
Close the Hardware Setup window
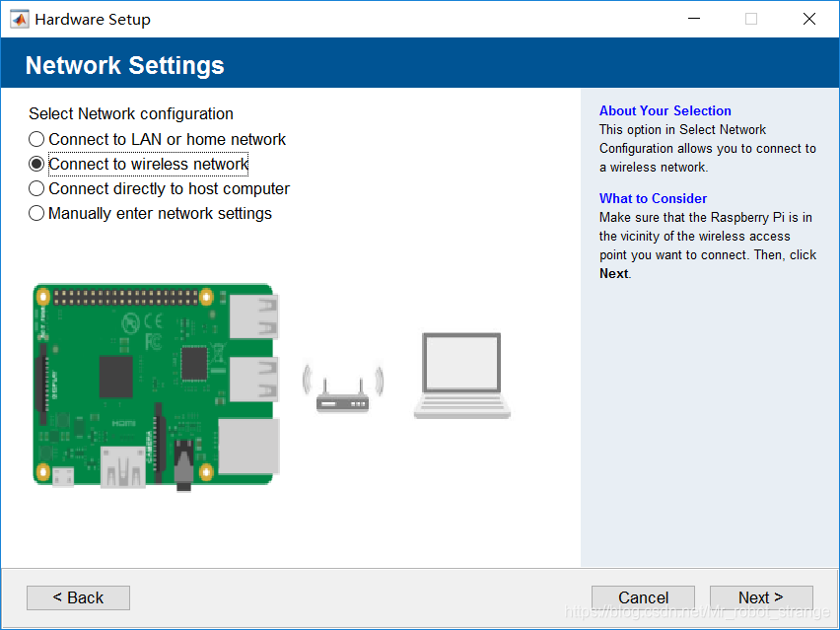click(x=809, y=19)
